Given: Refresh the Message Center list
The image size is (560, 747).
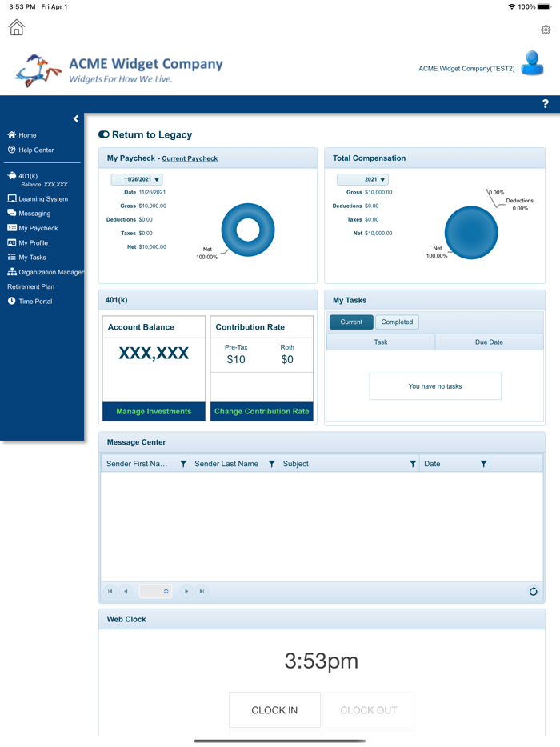Looking at the screenshot, I should tap(534, 591).
